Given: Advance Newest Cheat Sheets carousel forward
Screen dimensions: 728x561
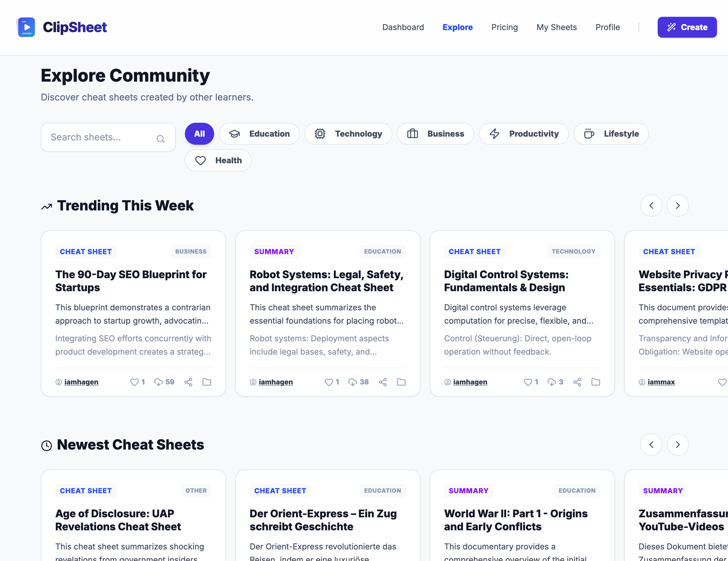Looking at the screenshot, I should (x=677, y=445).
